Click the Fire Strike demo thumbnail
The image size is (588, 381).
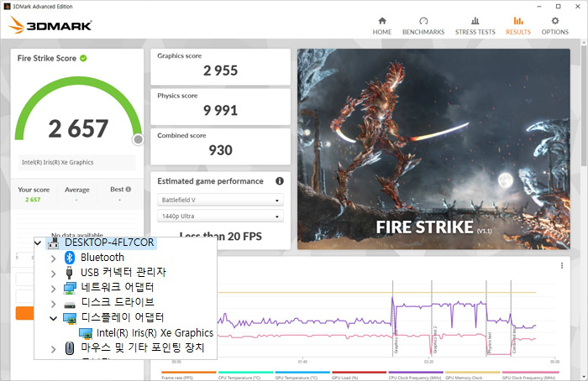click(x=433, y=149)
